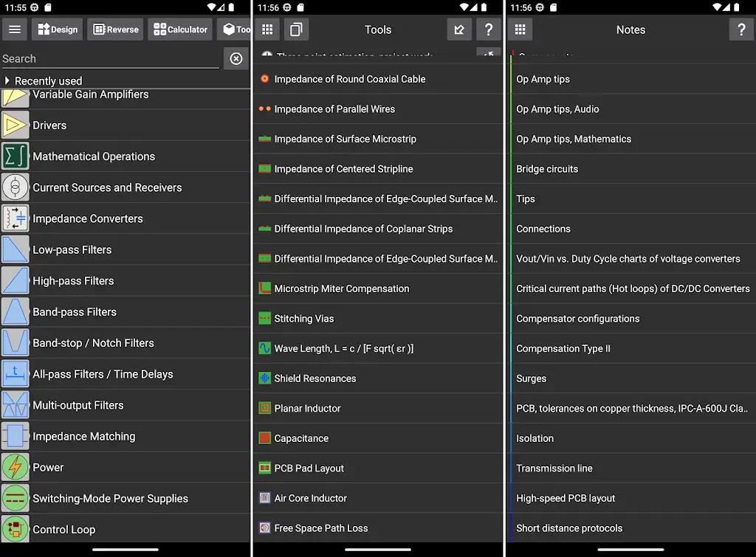The width and height of the screenshot is (756, 557).
Task: Open the grid menu icon in Tools panel
Action: [267, 30]
